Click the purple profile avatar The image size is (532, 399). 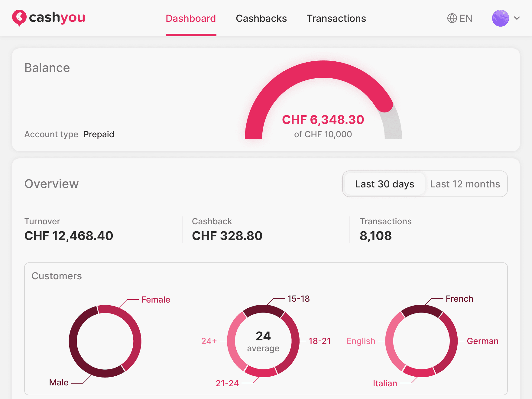[x=500, y=18]
